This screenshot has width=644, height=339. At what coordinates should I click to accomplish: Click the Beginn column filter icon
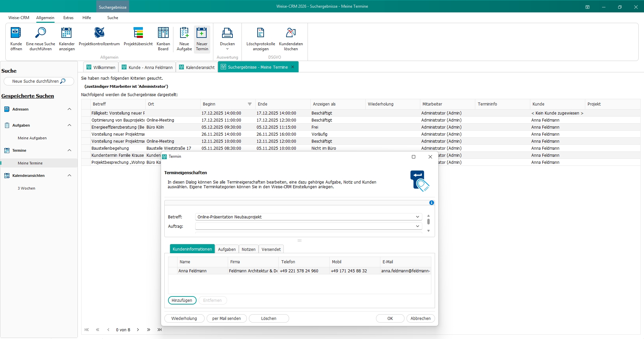250,104
